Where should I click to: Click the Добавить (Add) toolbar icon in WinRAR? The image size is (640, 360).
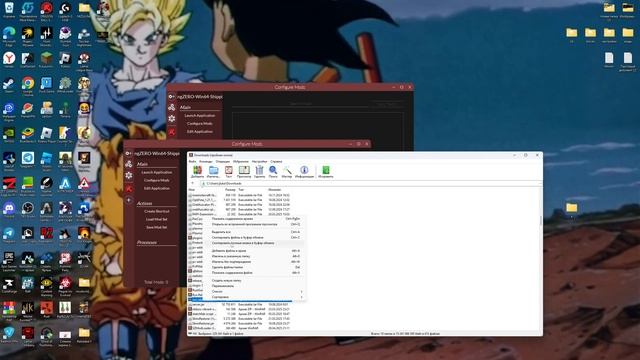198,171
